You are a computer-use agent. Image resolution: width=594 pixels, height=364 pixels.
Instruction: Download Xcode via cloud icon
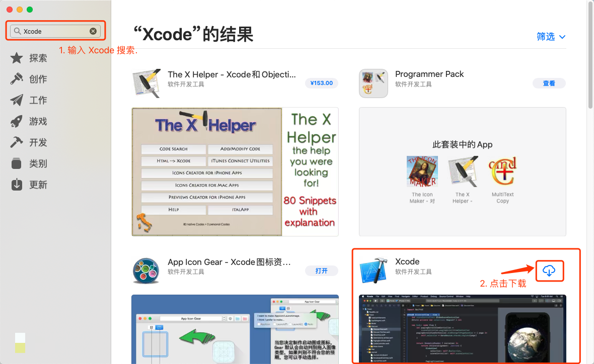(549, 270)
